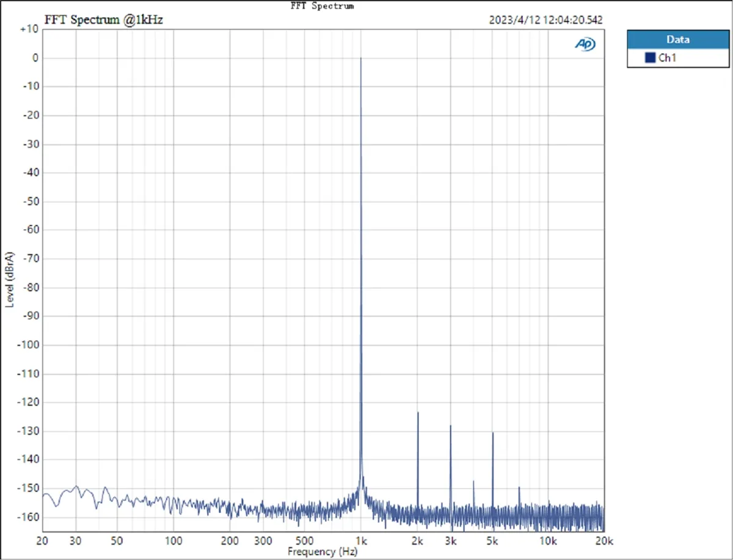The image size is (733, 560).
Task: Click the 'Frequency (Hz)' x-axis label
Action: point(321,551)
